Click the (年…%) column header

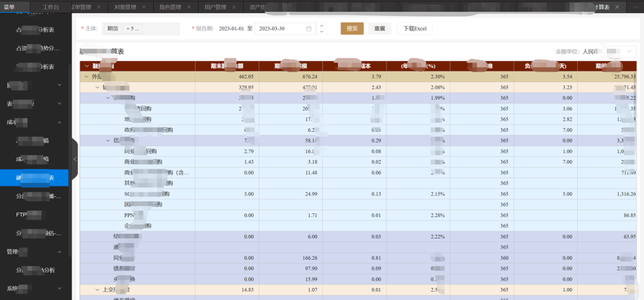pos(418,66)
